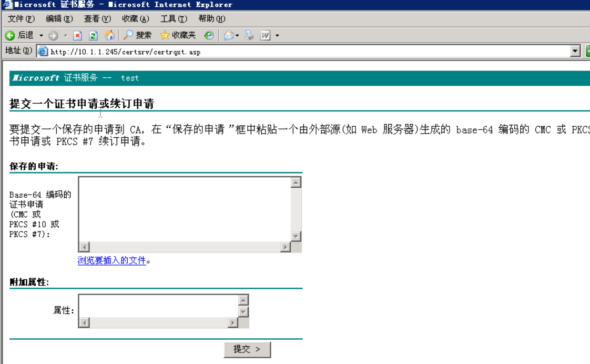The width and height of the screenshot is (590, 364).
Task: Click the History toolbar icon
Action: tap(209, 35)
